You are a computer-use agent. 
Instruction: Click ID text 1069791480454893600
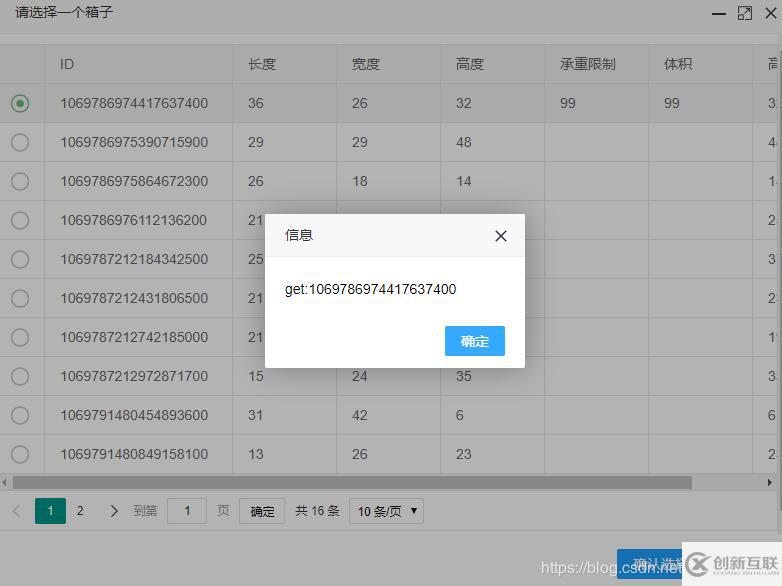(x=134, y=415)
